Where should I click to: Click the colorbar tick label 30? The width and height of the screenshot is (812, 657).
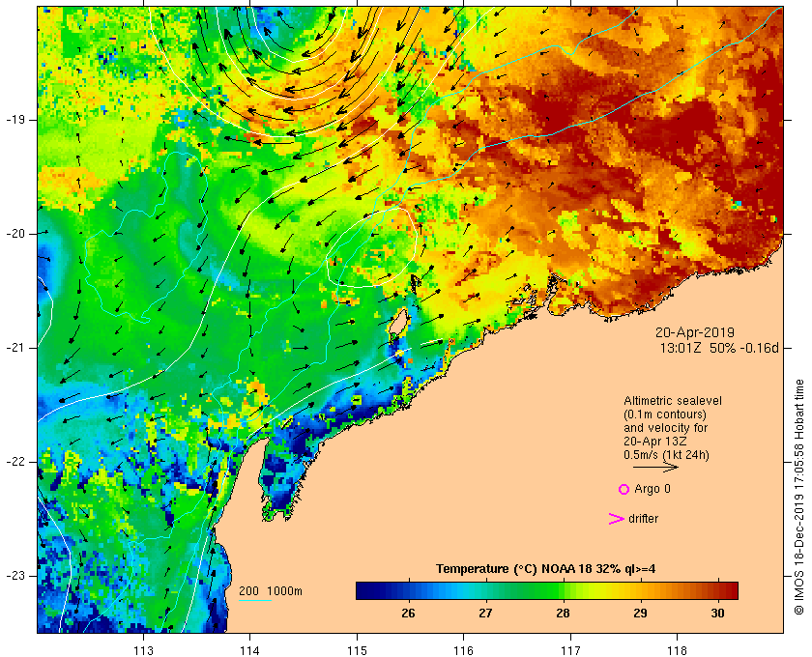pos(717,614)
